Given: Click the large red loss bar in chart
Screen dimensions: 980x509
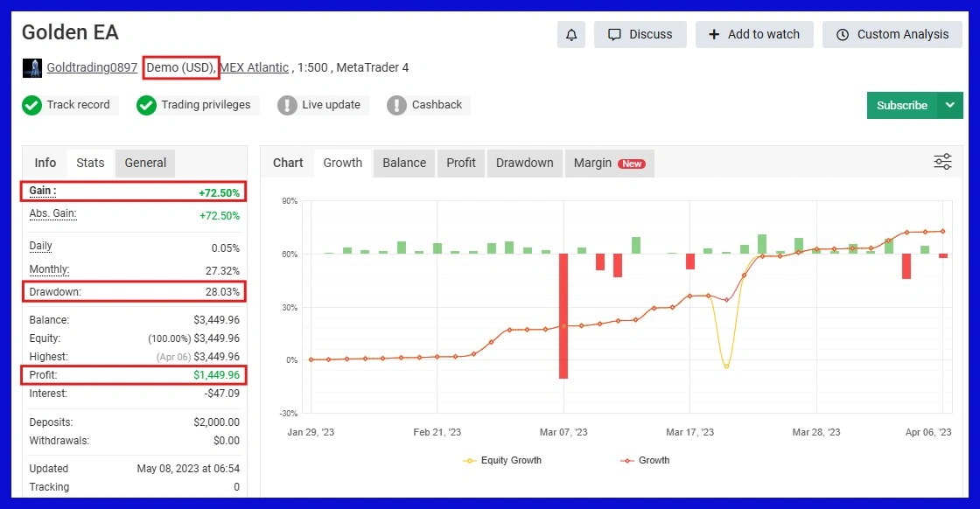Looking at the screenshot, I should click(x=563, y=316).
